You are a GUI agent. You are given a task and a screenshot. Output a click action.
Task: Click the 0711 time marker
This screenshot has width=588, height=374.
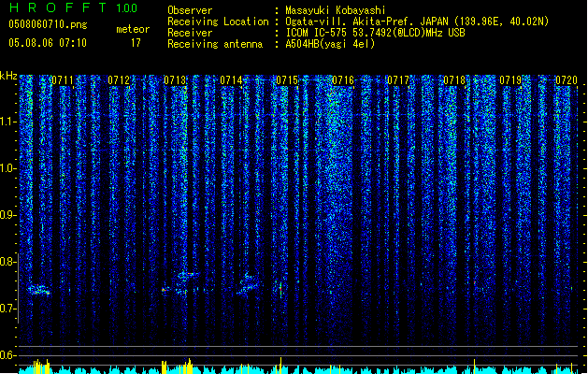click(63, 80)
